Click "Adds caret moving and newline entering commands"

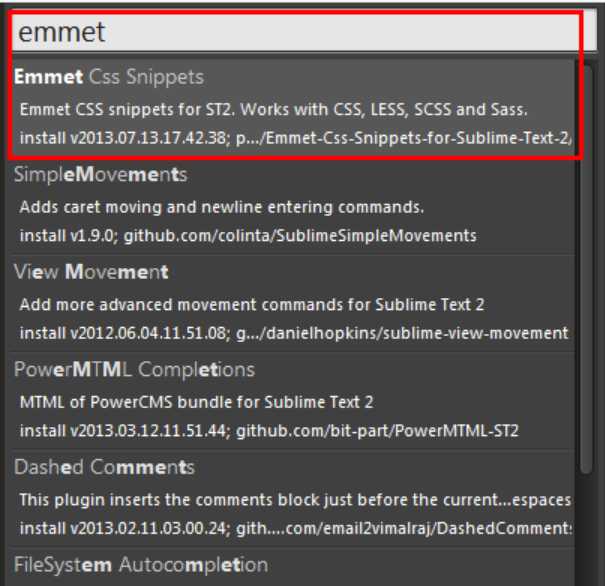222,207
